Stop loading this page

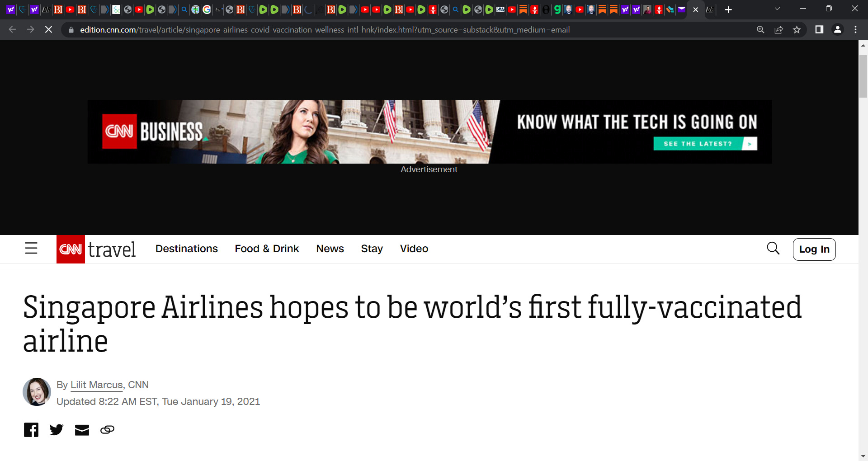48,30
